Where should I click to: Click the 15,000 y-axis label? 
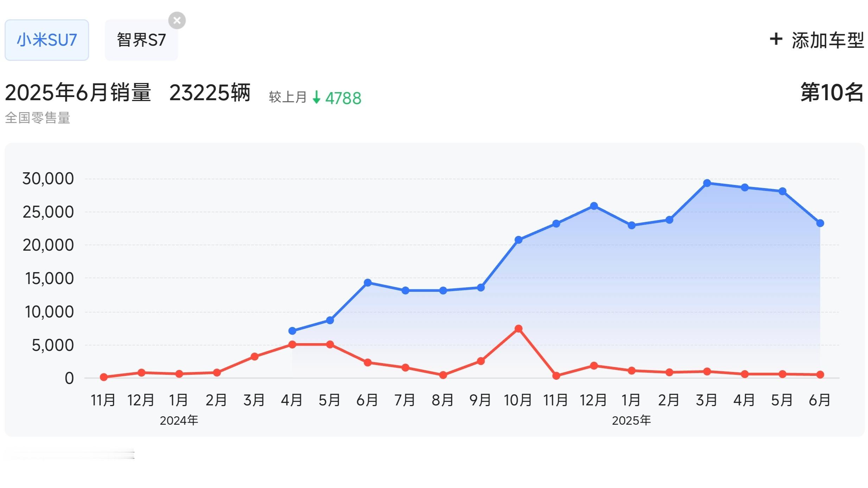tap(49, 278)
